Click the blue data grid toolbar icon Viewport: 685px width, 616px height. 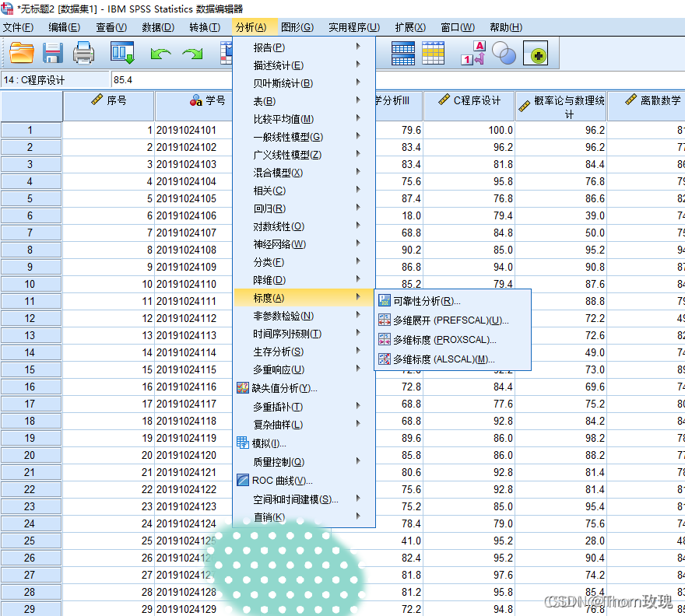pyautogui.click(x=402, y=54)
